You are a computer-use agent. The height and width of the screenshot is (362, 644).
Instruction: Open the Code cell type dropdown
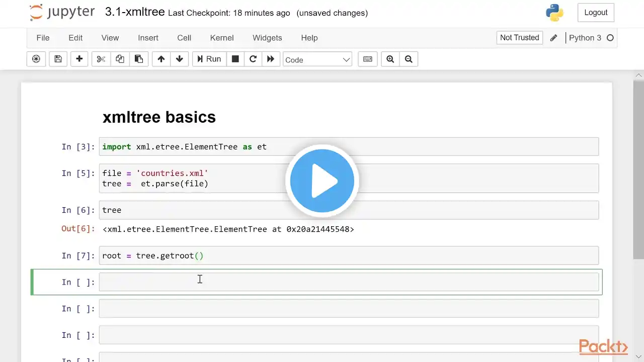click(x=317, y=60)
